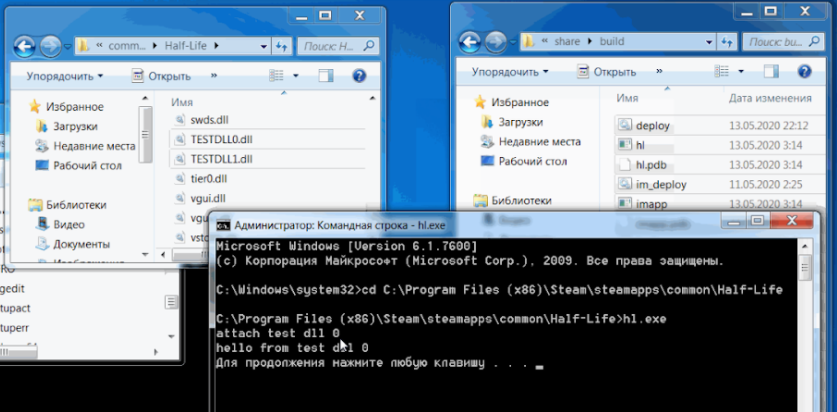Toggle preview pane in Half-Life window
This screenshot has width=837, height=412.
[326, 75]
